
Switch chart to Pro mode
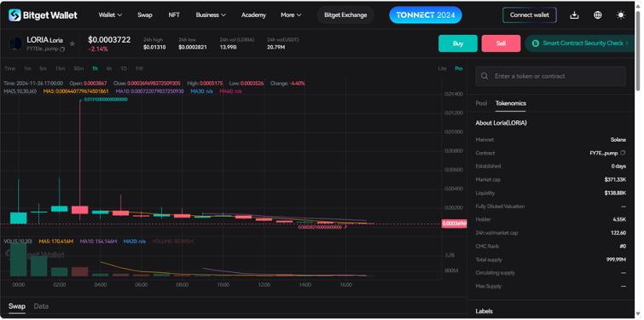[458, 68]
